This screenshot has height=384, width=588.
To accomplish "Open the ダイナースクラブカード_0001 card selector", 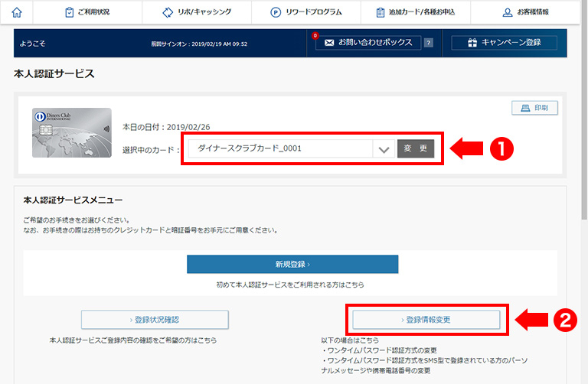I will 279,148.
